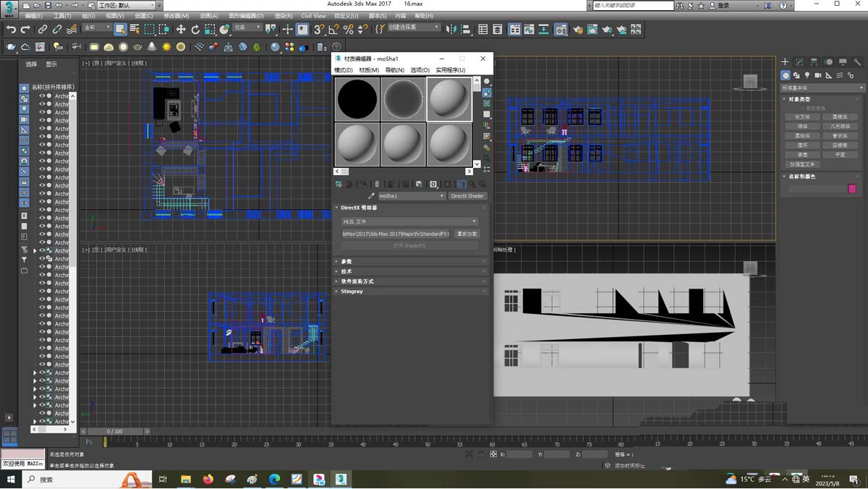The height and width of the screenshot is (489, 868).
Task: Click the Mirror tool icon
Action: click(x=451, y=30)
